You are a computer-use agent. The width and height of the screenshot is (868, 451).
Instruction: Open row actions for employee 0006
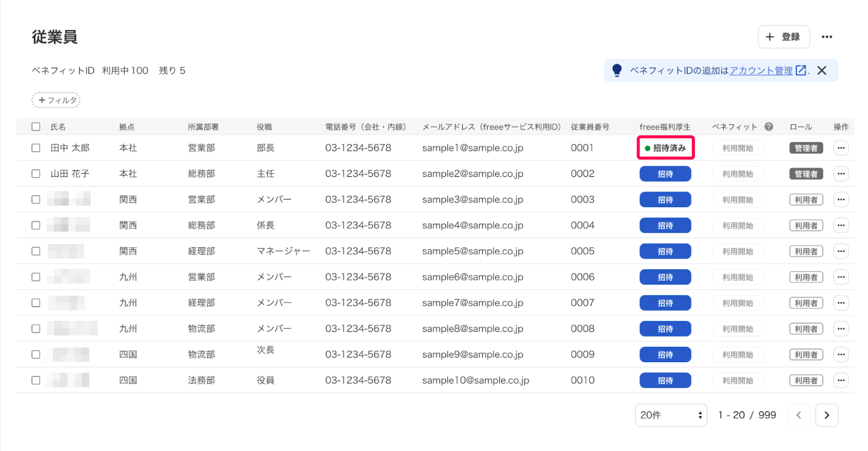[841, 277]
